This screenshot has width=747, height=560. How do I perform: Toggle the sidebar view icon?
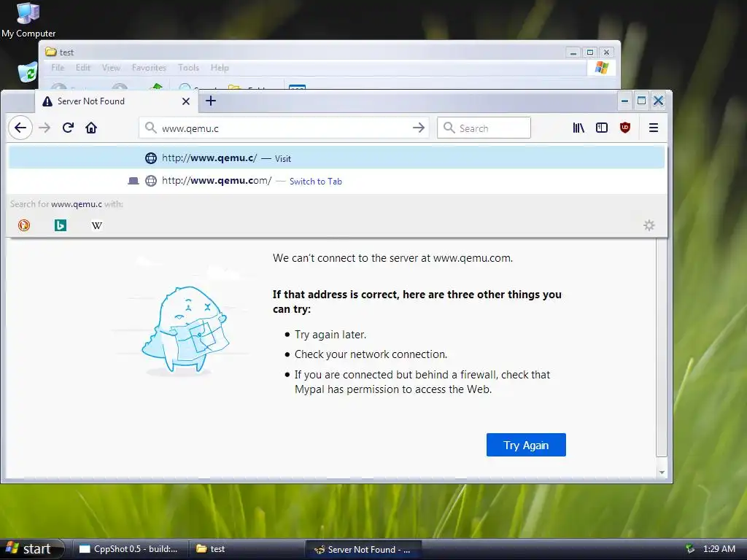click(x=602, y=128)
